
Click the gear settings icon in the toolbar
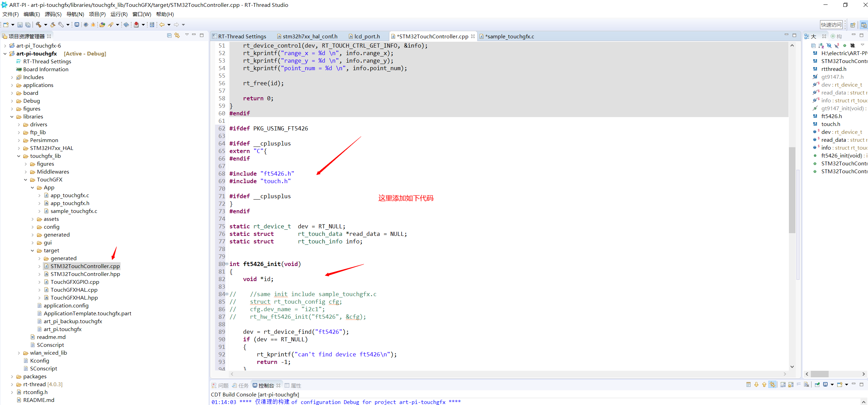pyautogui.click(x=86, y=25)
